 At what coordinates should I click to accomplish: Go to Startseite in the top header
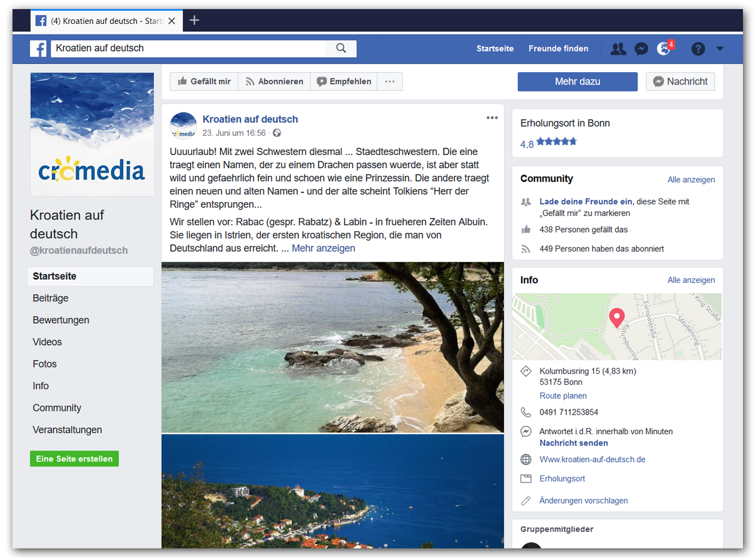point(495,49)
